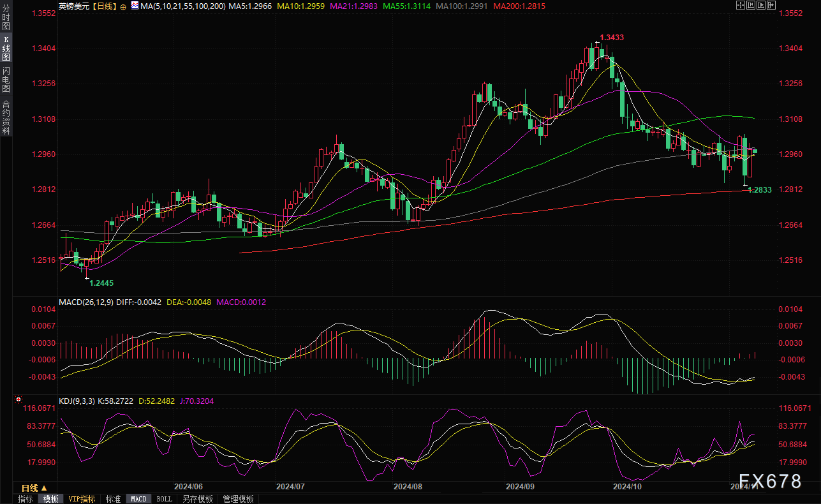Viewport: 821px width, 504px height.
Task: Click the crosshair icon next to 英镑美元【日线】
Action: pyautogui.click(x=123, y=6)
